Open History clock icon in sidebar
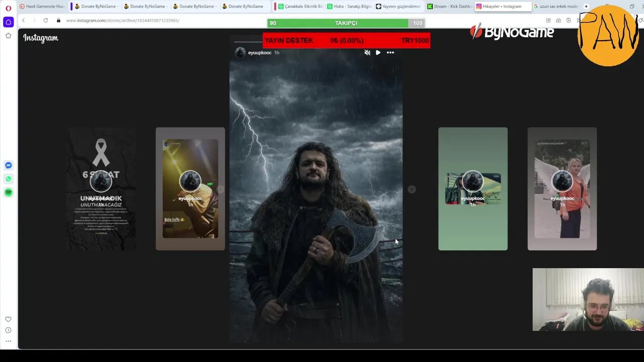This screenshot has width=644, height=362. pyautogui.click(x=8, y=330)
